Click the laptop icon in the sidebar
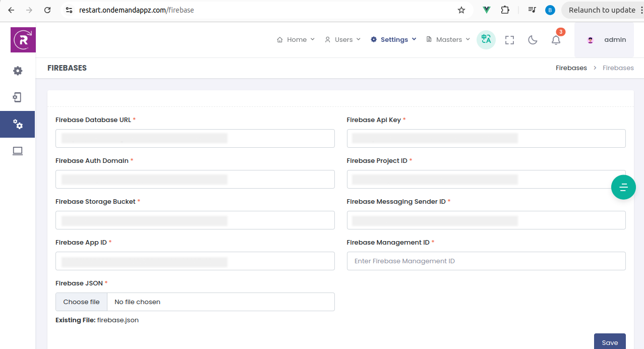 (18, 151)
